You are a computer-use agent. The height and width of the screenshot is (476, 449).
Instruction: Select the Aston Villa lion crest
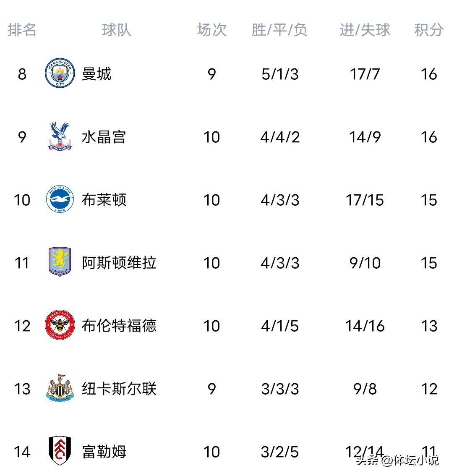pyautogui.click(x=60, y=262)
